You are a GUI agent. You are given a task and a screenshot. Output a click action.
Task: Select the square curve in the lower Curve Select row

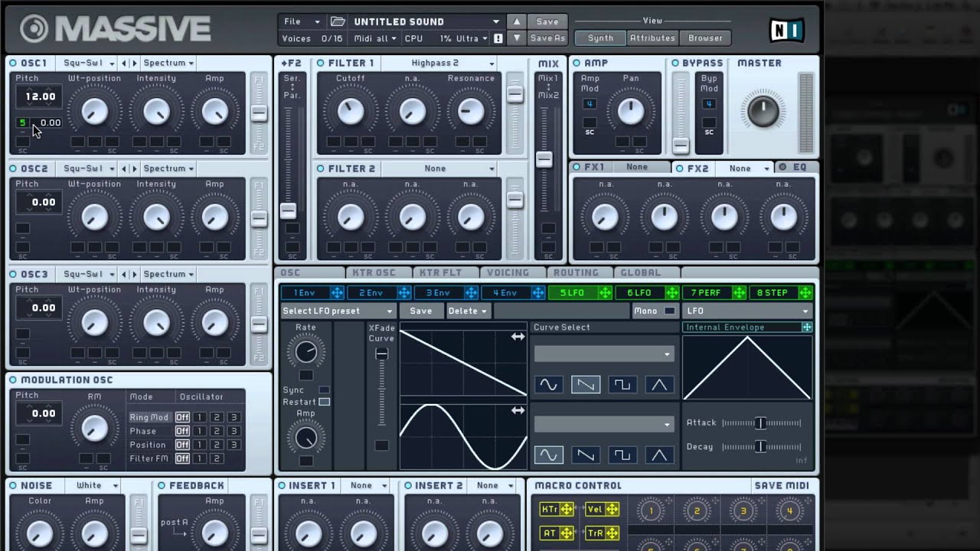click(x=622, y=455)
